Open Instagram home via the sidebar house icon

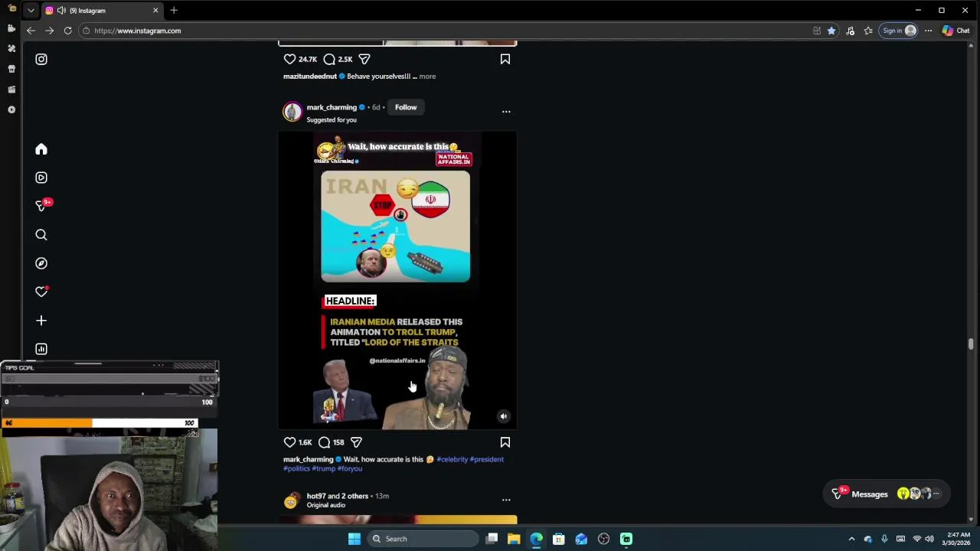[x=41, y=149]
